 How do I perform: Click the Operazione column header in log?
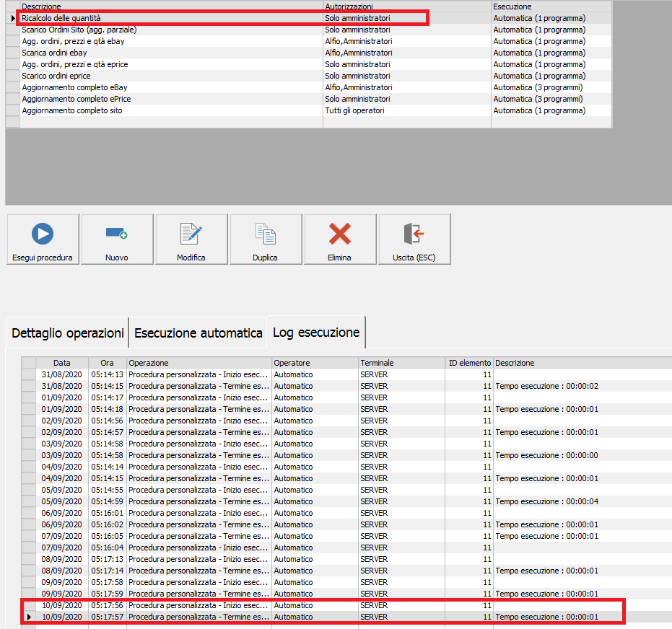tap(199, 363)
